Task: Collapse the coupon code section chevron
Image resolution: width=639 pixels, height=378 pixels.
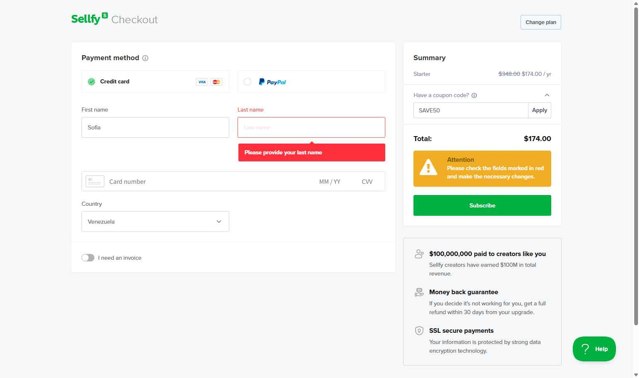Action: click(547, 95)
